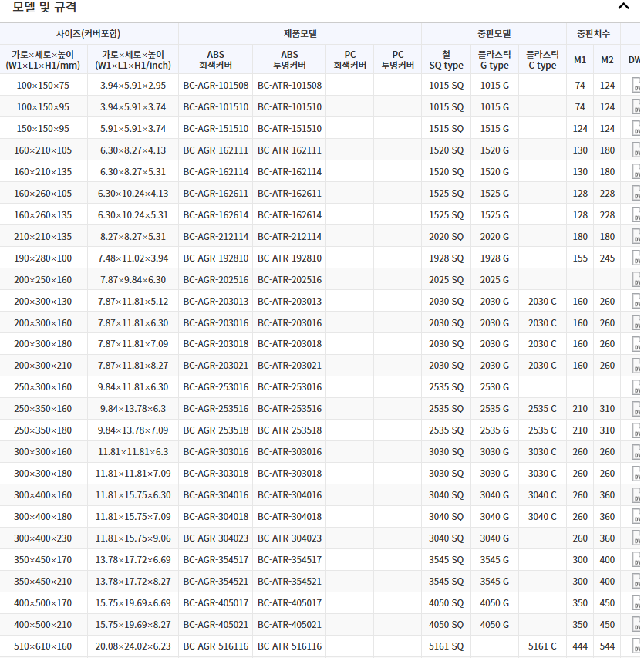Viewport: 644px width, 658px height.
Task: Click DWG icon in BC-AGR-203018 row
Action: (x=637, y=344)
